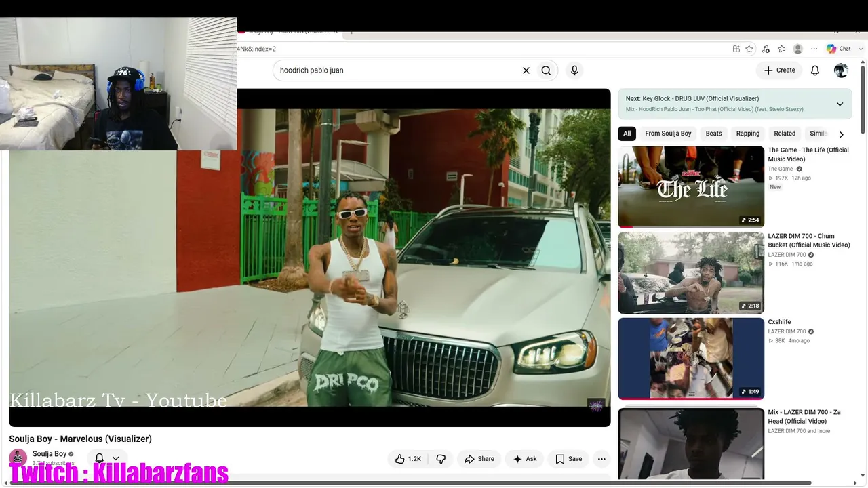
Task: Open The Game channel link
Action: pyautogui.click(x=781, y=169)
